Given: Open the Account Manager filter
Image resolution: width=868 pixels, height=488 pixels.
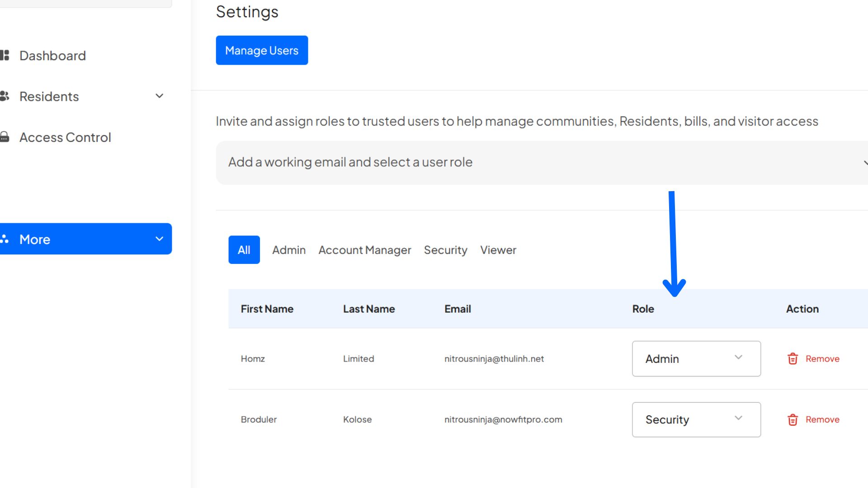Looking at the screenshot, I should coord(364,250).
